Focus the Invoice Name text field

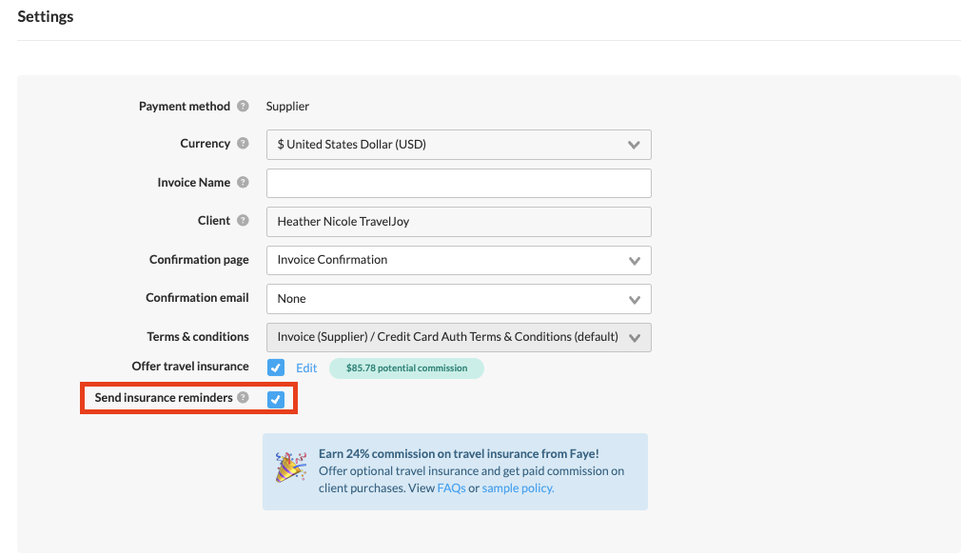[x=459, y=183]
